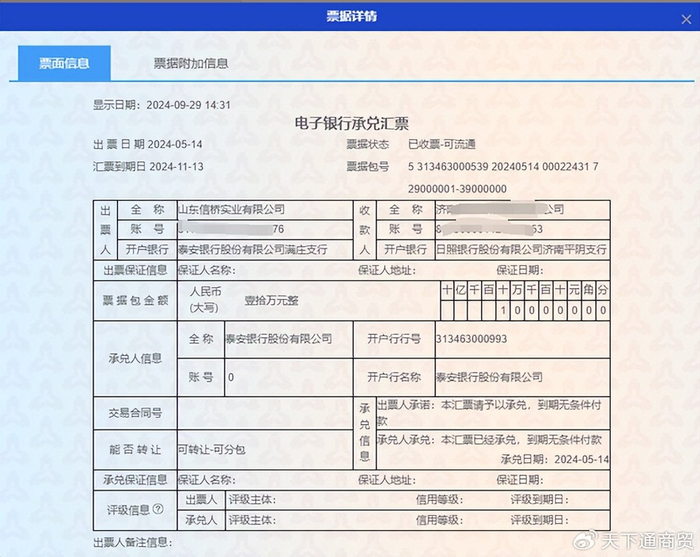
Task: Click the 出票保证信息 label
Action: click(x=135, y=270)
